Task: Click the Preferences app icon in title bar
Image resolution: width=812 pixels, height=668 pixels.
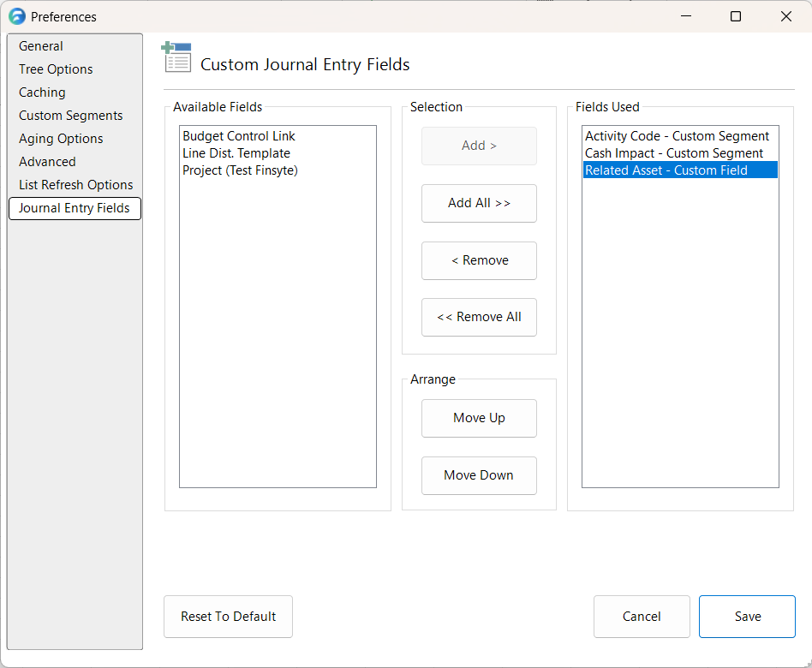Action: (16, 16)
